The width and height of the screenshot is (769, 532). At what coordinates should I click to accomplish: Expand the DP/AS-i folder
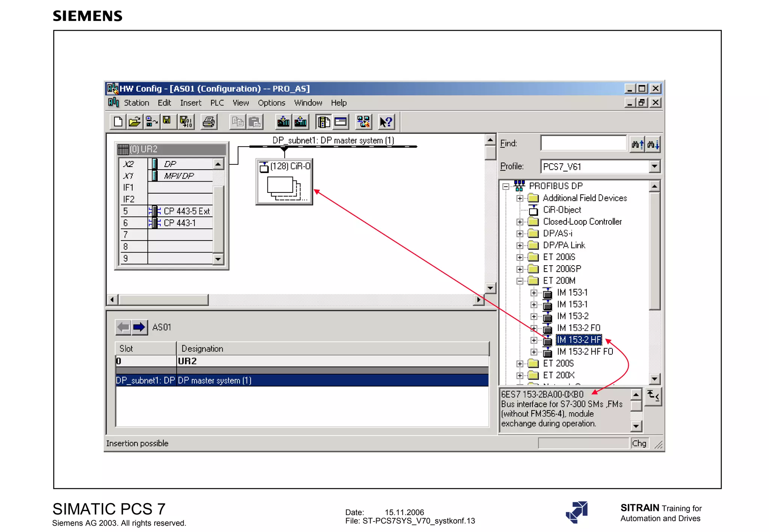(x=520, y=233)
